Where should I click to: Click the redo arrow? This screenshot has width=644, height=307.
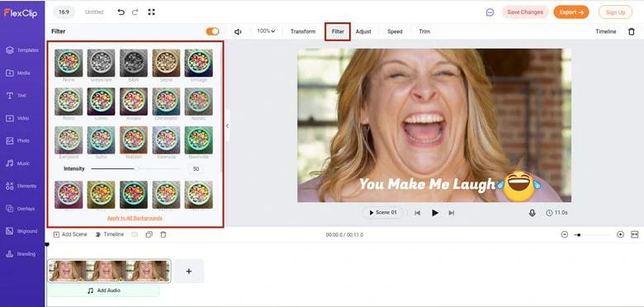(x=135, y=12)
